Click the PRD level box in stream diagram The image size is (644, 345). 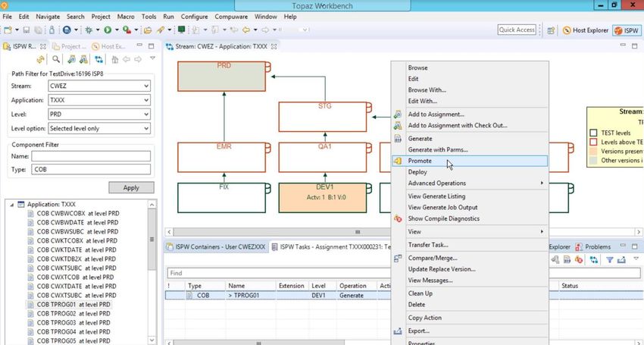(x=221, y=77)
